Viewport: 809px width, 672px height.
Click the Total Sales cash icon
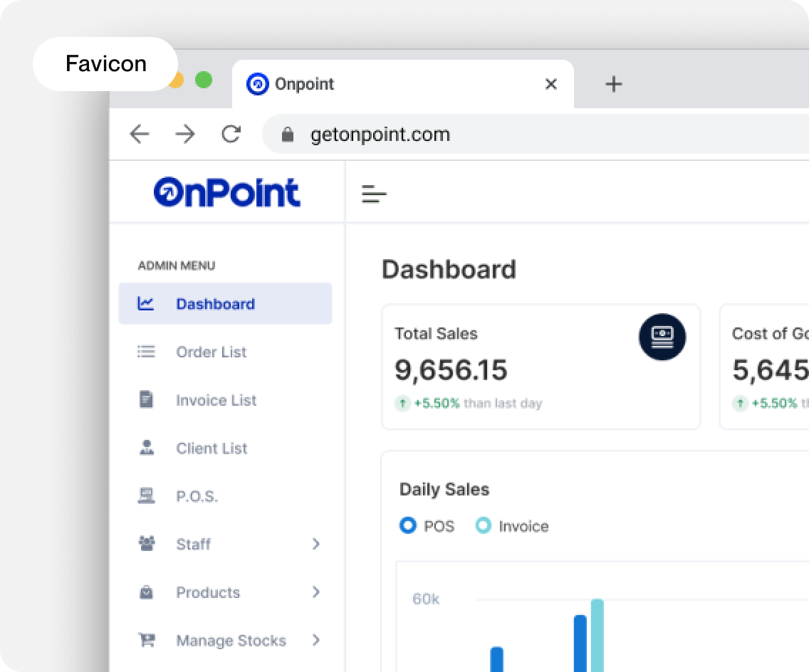coord(662,337)
